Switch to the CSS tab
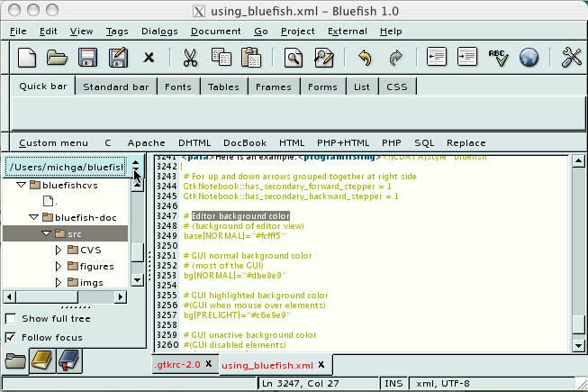 [397, 87]
